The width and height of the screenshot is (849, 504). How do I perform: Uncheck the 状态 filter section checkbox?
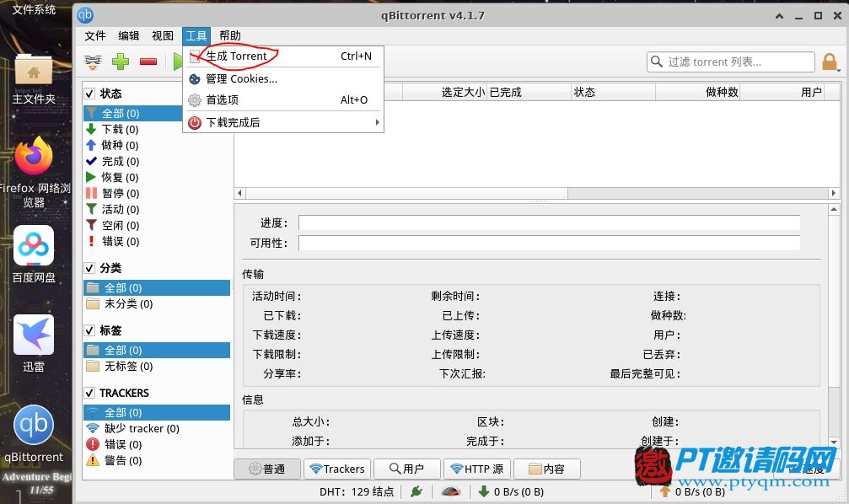click(x=89, y=94)
